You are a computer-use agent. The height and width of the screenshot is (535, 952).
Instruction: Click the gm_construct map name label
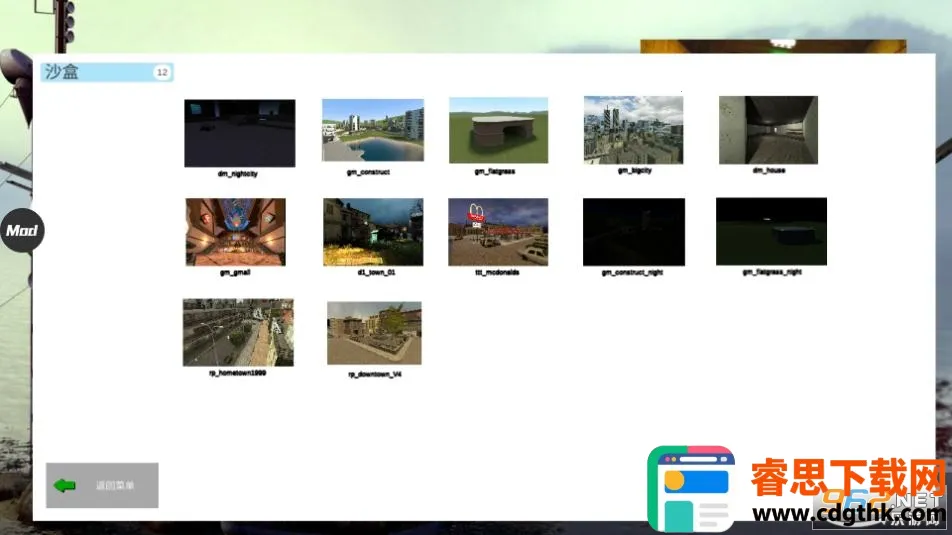tap(368, 172)
